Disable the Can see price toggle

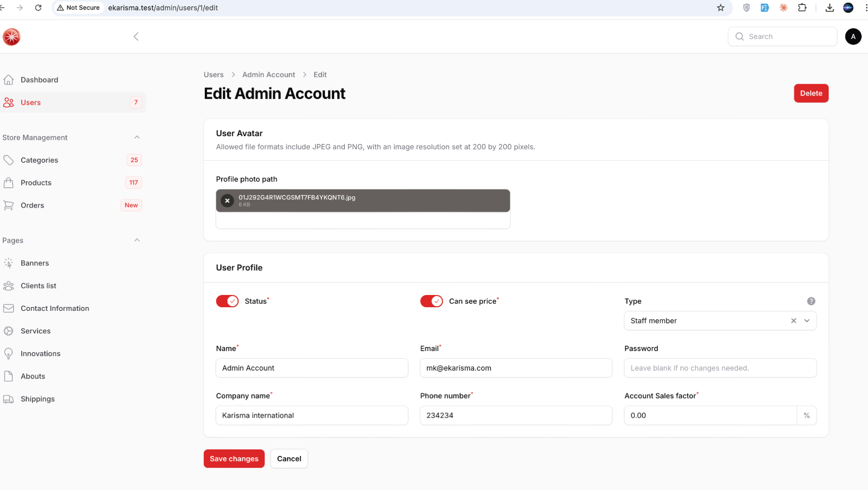click(431, 301)
